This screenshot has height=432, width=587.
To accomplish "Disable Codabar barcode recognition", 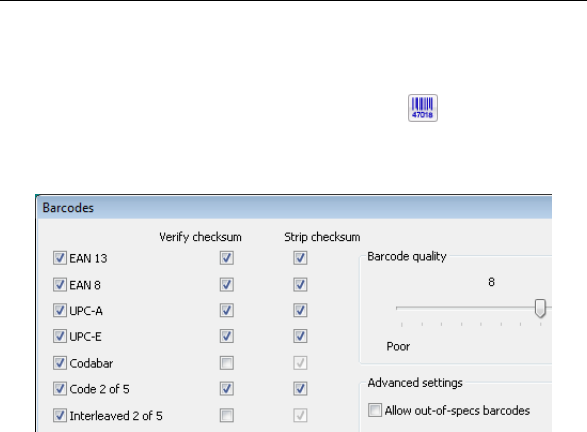I will (x=60, y=363).
